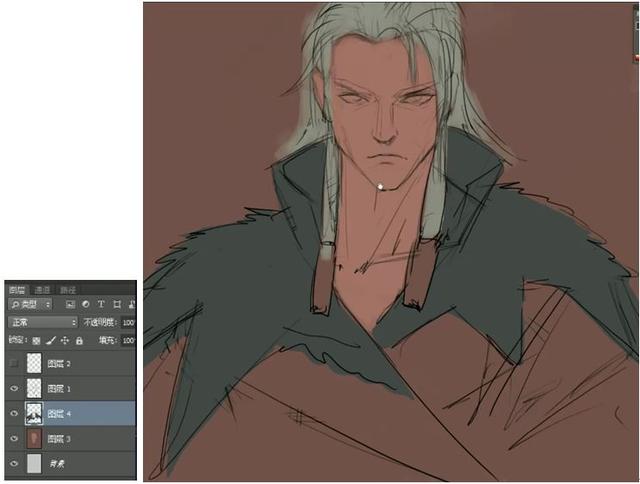The image size is (640, 484).
Task: Toggle visibility of 图层 3
Action: [13, 439]
